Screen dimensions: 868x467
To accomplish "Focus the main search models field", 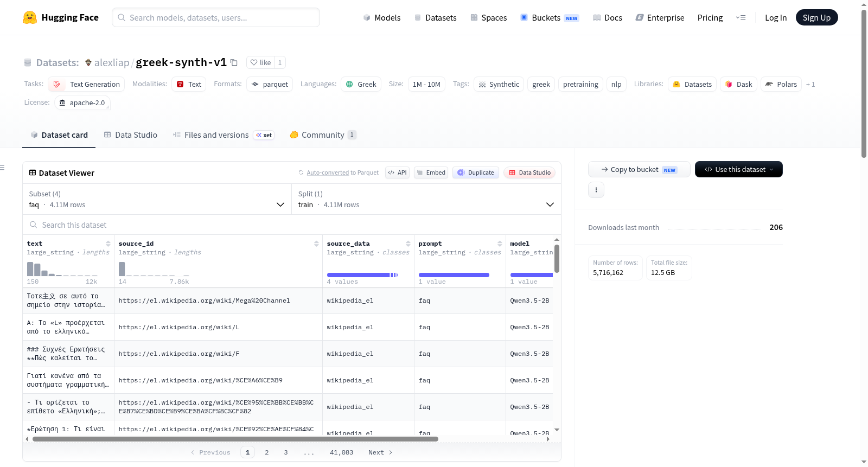I will [x=216, y=17].
